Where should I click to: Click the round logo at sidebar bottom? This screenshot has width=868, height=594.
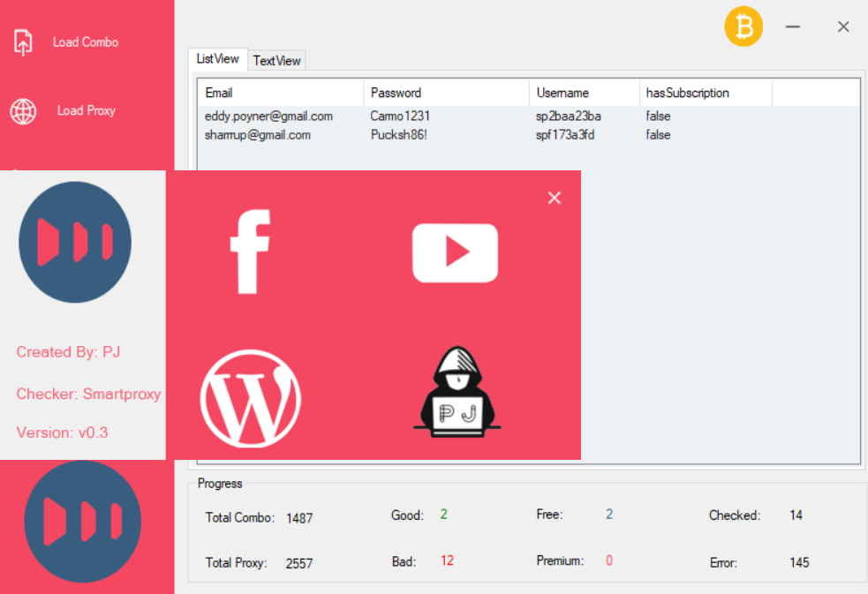click(x=82, y=521)
